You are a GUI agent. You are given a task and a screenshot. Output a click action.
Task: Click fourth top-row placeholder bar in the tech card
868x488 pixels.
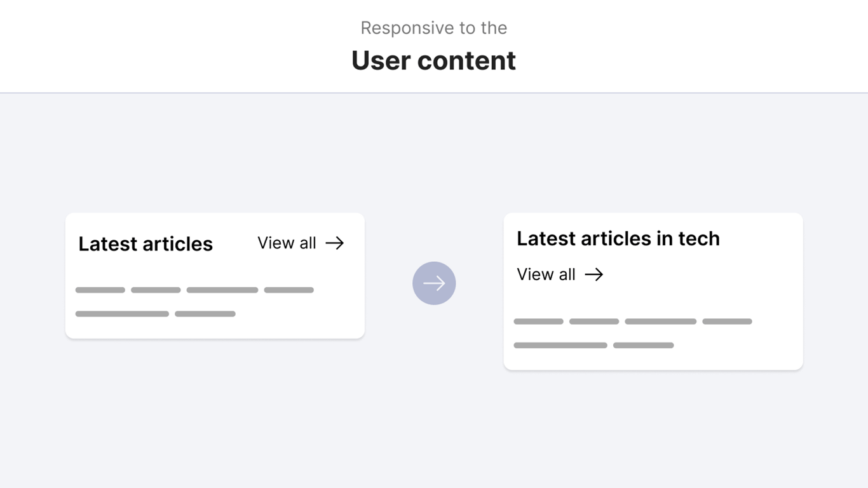click(x=728, y=322)
